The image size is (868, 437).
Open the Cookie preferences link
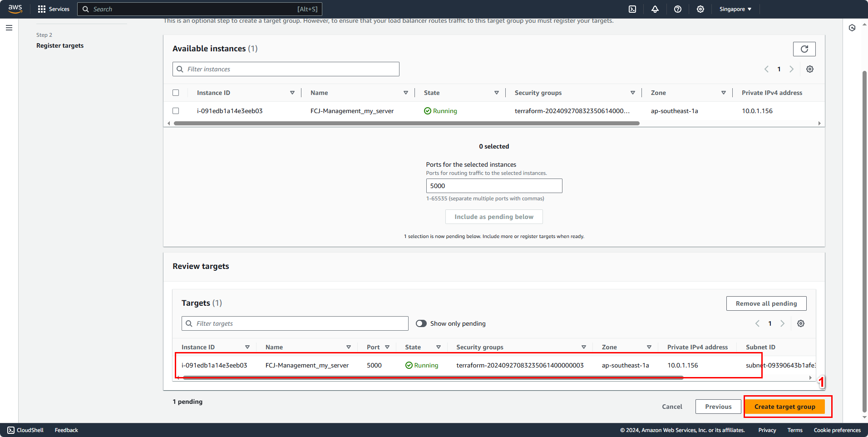tap(837, 430)
